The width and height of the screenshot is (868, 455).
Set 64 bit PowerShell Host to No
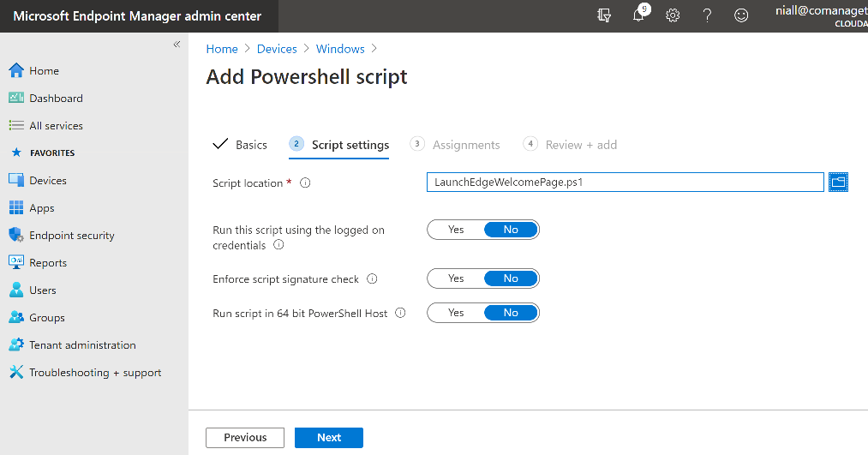pos(511,313)
